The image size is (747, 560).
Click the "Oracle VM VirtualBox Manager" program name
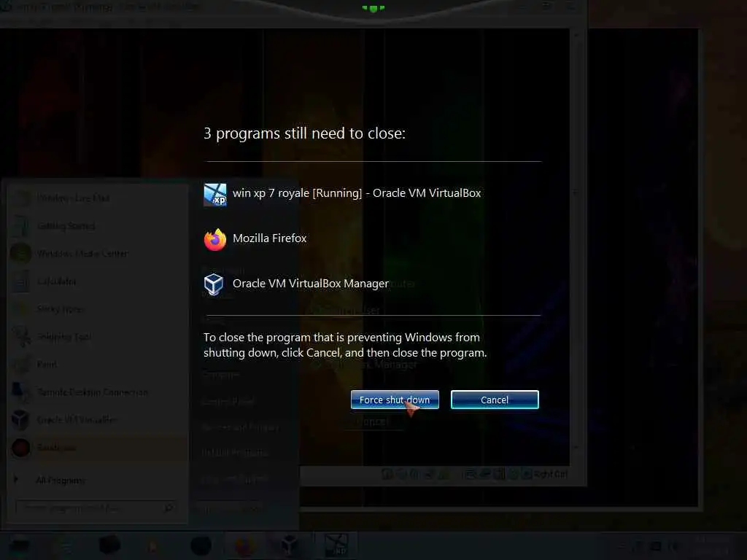click(x=311, y=284)
